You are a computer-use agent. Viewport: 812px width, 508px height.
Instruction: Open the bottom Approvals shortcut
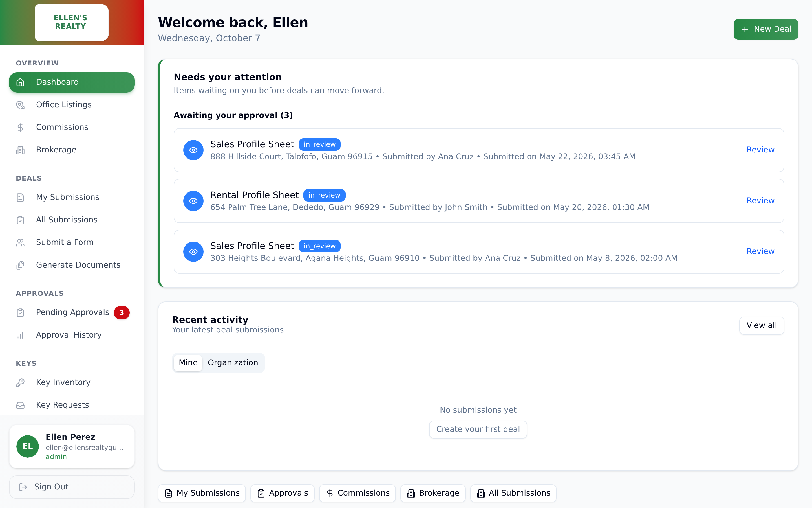pos(282,493)
